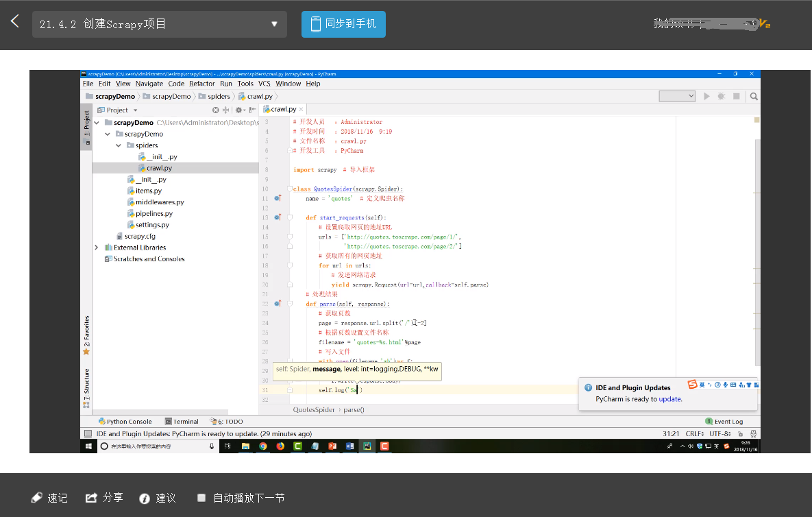Click CRLF line separator in status bar

pyautogui.click(x=694, y=434)
